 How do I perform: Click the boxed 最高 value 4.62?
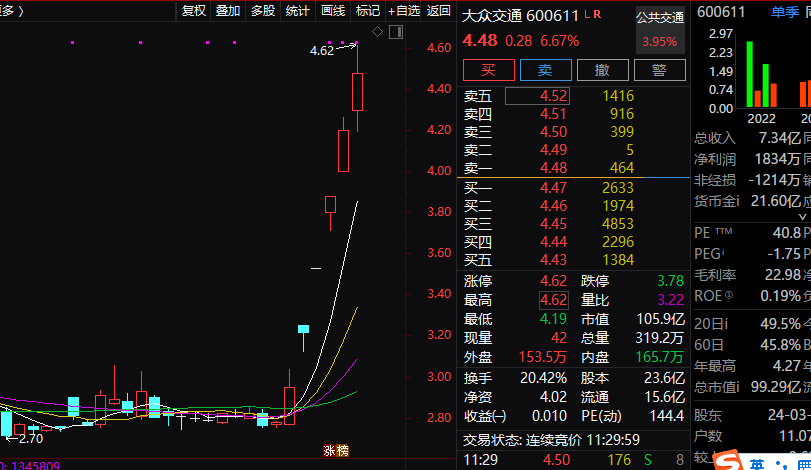(x=553, y=300)
